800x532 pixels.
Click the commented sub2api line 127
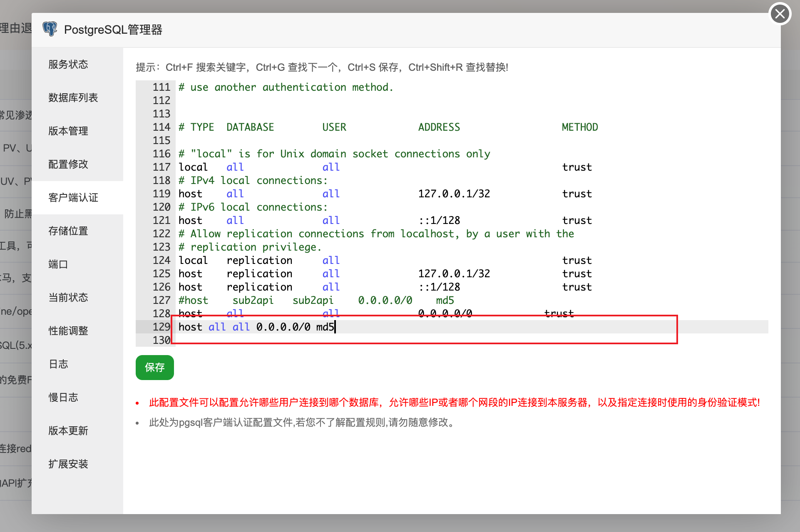click(316, 300)
